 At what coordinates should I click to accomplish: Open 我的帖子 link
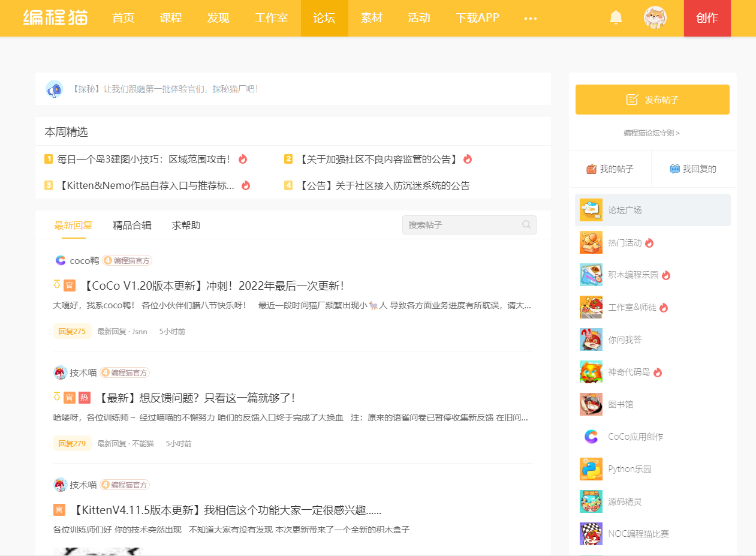[610, 169]
